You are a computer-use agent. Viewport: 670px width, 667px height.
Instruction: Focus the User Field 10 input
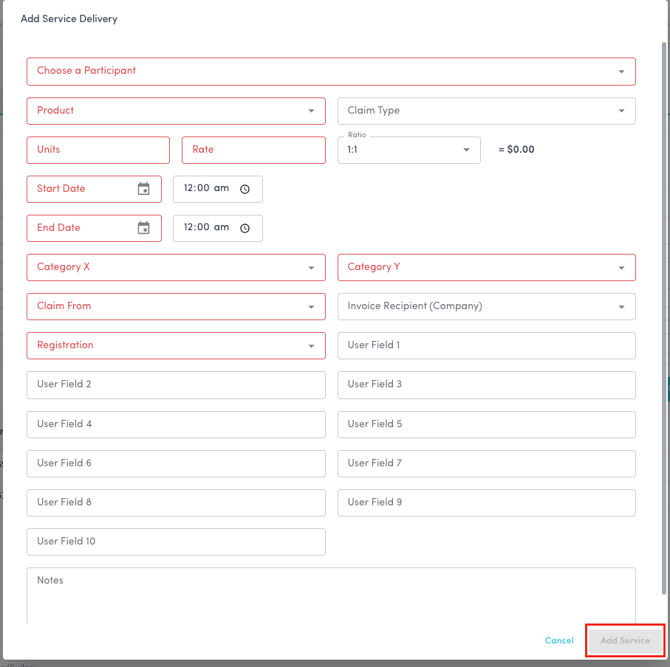(x=176, y=542)
